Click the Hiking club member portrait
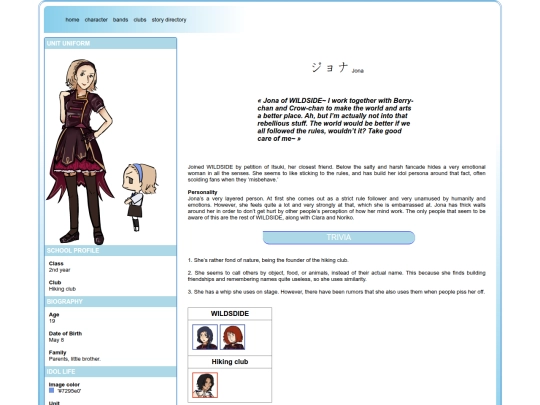540x405 pixels. [x=205, y=385]
